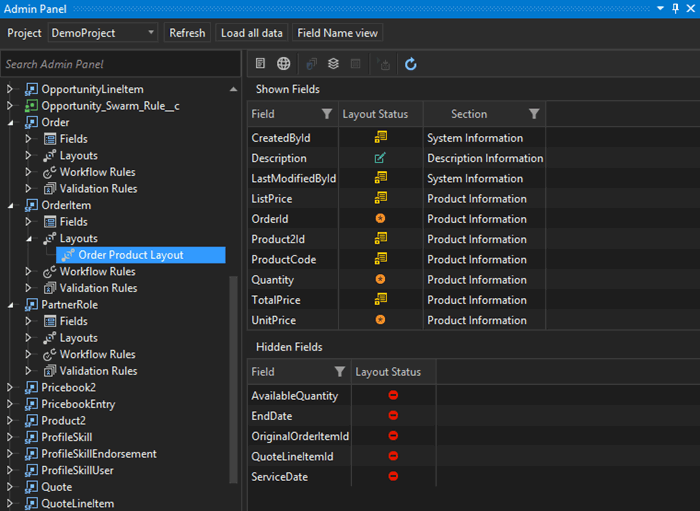Open the Project dropdown showing DemoProject
This screenshot has height=511, width=700.
click(103, 33)
